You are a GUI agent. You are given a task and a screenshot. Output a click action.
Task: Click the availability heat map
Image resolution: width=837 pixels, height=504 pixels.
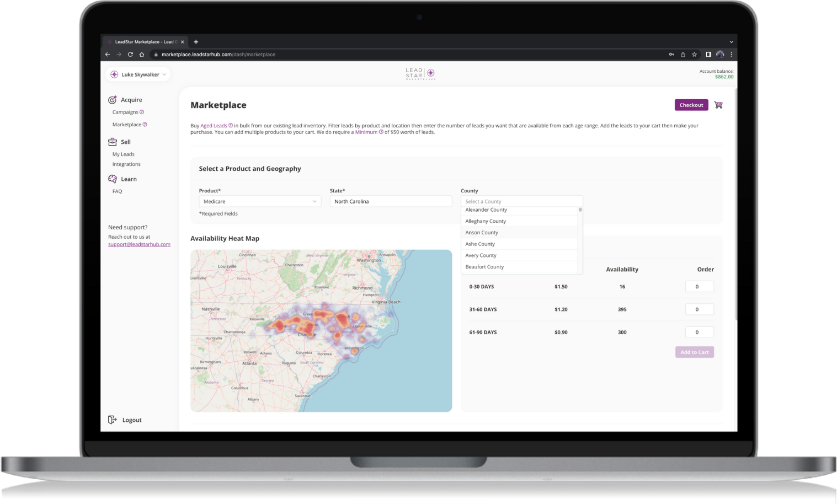pos(321,331)
